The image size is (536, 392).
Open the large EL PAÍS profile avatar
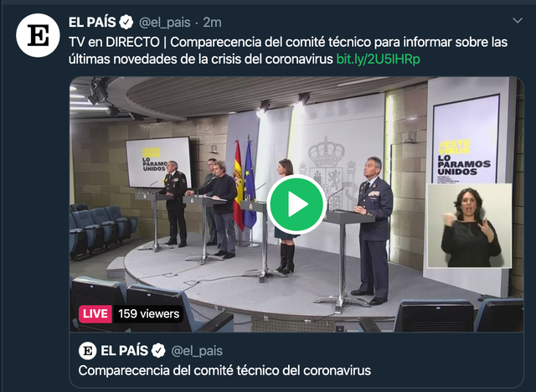38,35
